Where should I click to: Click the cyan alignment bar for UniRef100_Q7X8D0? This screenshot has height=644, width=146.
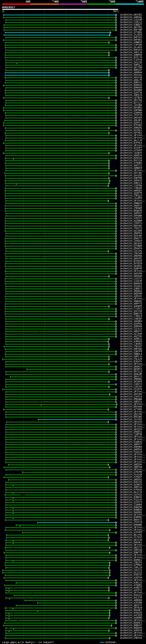tap(58, 32)
